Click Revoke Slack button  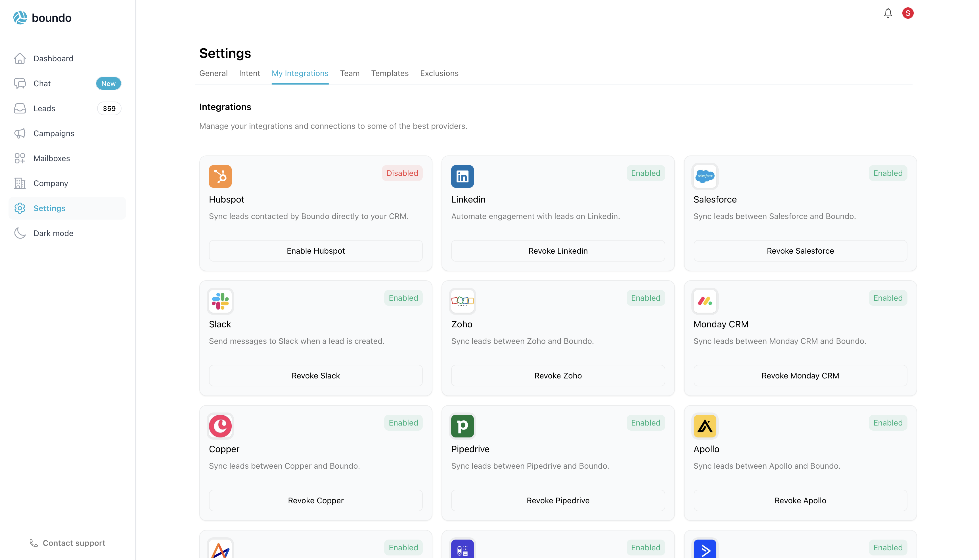coord(315,375)
